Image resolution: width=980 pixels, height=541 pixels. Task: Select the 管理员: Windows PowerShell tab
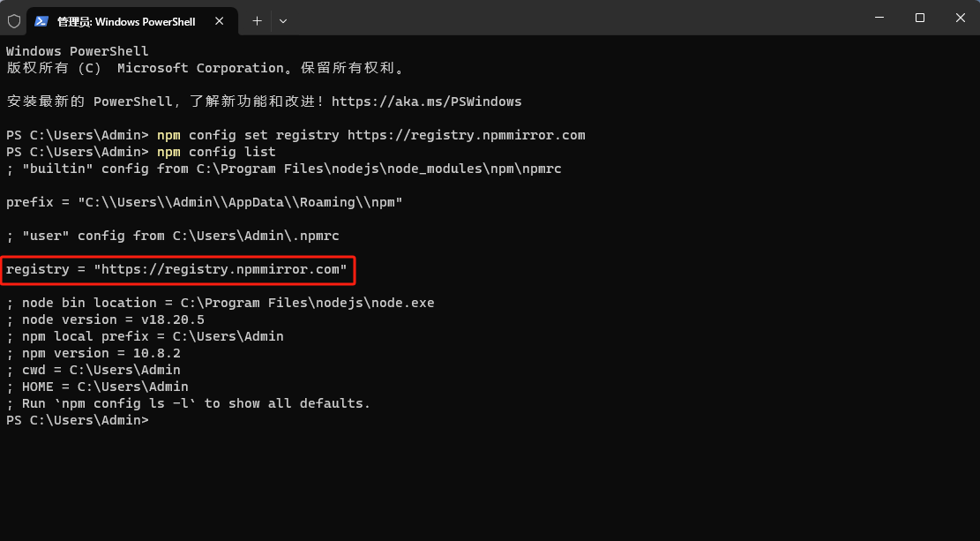point(126,21)
